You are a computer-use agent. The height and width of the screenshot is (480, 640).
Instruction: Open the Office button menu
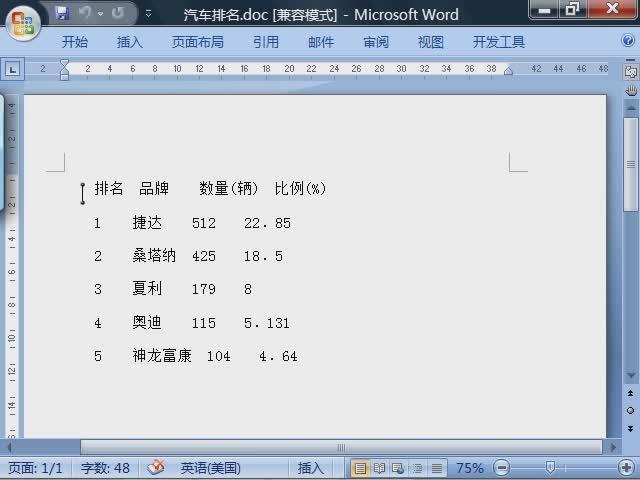tap(23, 23)
